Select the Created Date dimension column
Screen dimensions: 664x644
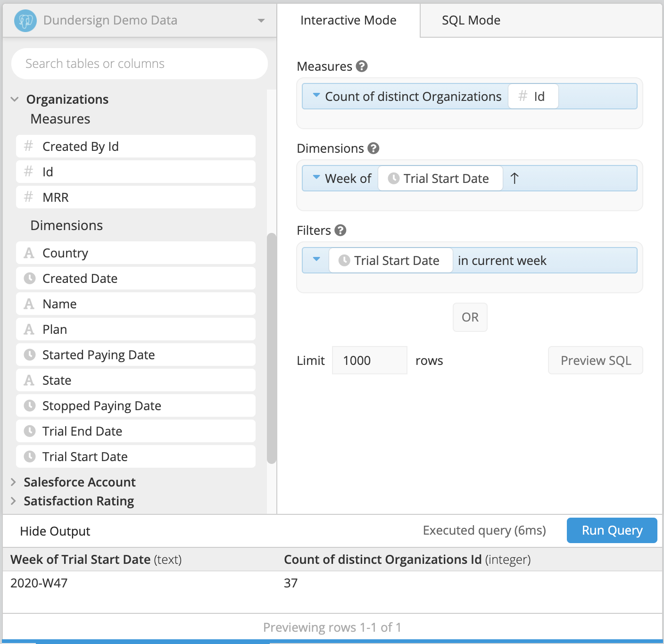(x=136, y=278)
